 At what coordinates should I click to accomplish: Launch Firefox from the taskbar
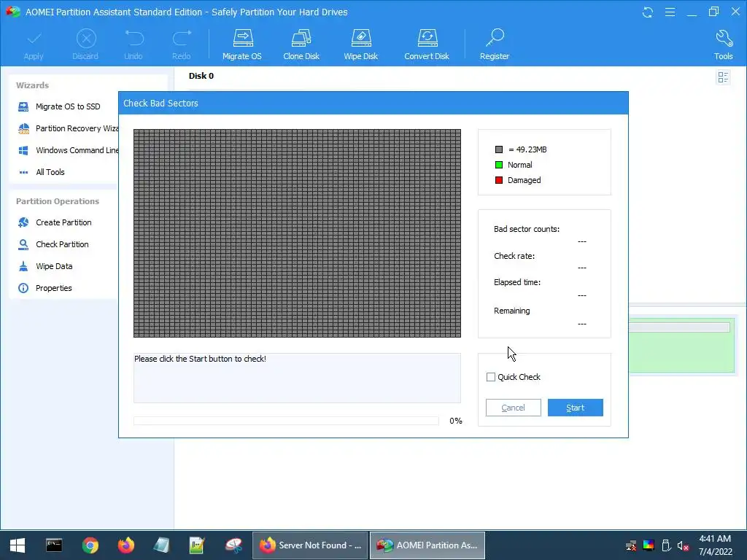(x=125, y=545)
